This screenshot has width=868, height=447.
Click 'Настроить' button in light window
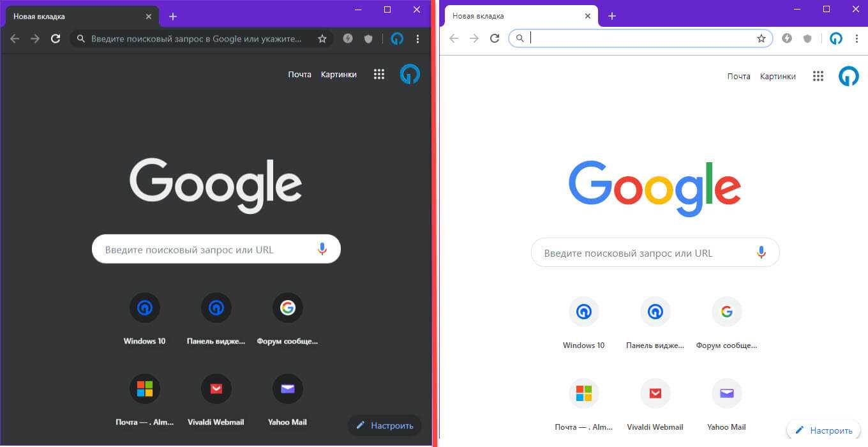point(824,430)
